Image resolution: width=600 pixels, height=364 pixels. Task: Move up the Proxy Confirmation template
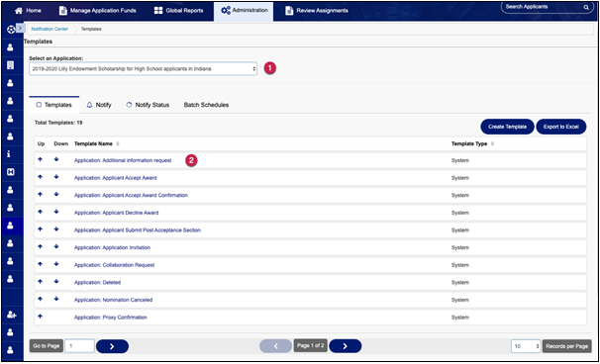point(41,317)
